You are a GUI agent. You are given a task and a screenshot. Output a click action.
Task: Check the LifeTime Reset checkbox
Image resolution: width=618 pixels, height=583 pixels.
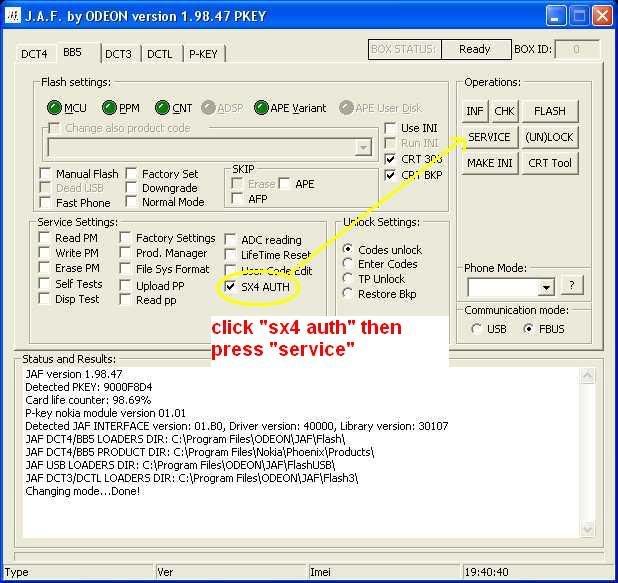pos(230,255)
